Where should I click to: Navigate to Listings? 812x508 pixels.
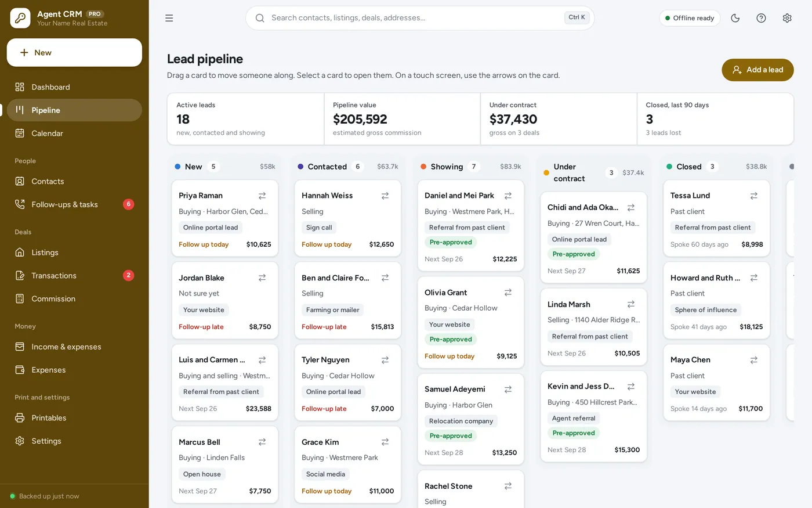pyautogui.click(x=74, y=253)
